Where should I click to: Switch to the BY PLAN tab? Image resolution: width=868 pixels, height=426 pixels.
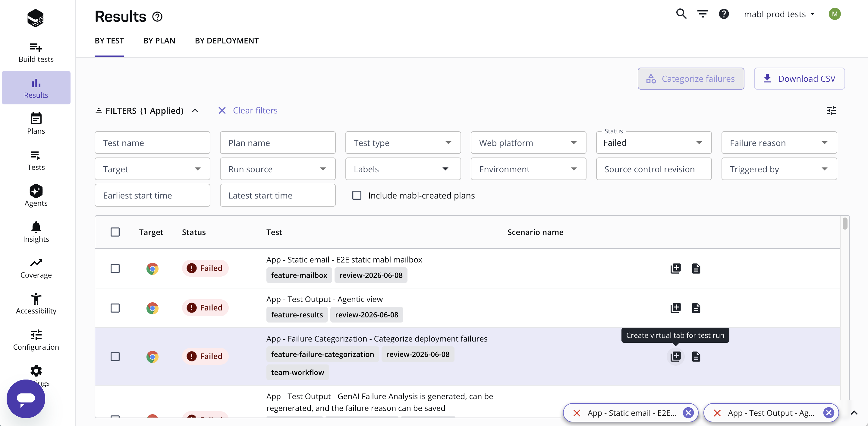click(x=159, y=41)
